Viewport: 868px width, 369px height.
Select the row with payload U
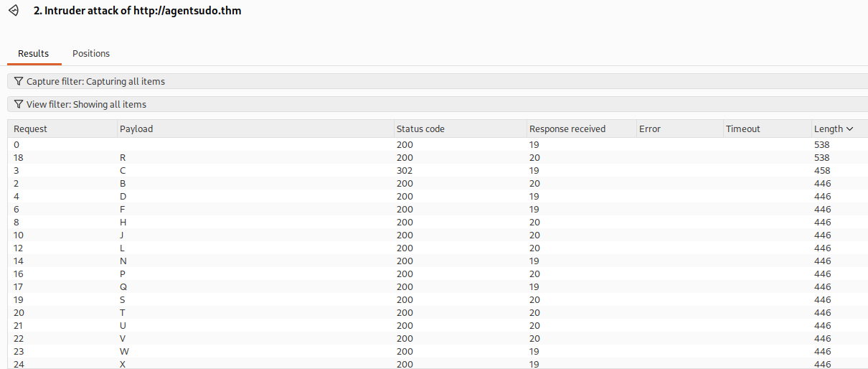(x=438, y=325)
